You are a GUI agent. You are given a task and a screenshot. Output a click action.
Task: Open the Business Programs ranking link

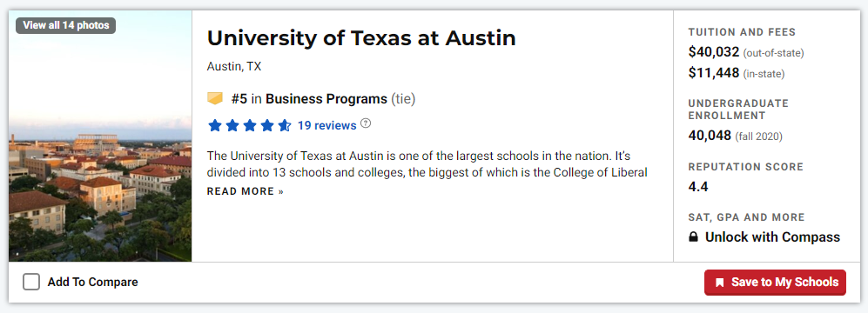[x=326, y=99]
